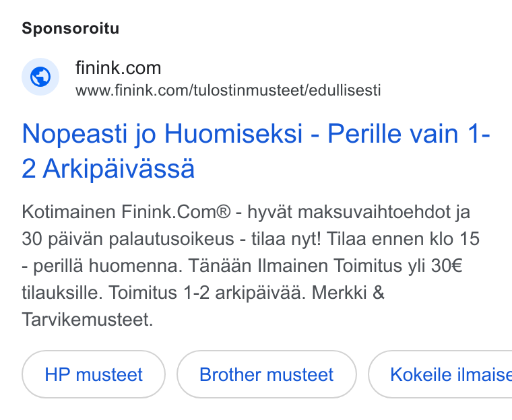Click the 'Tarvikemusteet.' word

(x=88, y=320)
